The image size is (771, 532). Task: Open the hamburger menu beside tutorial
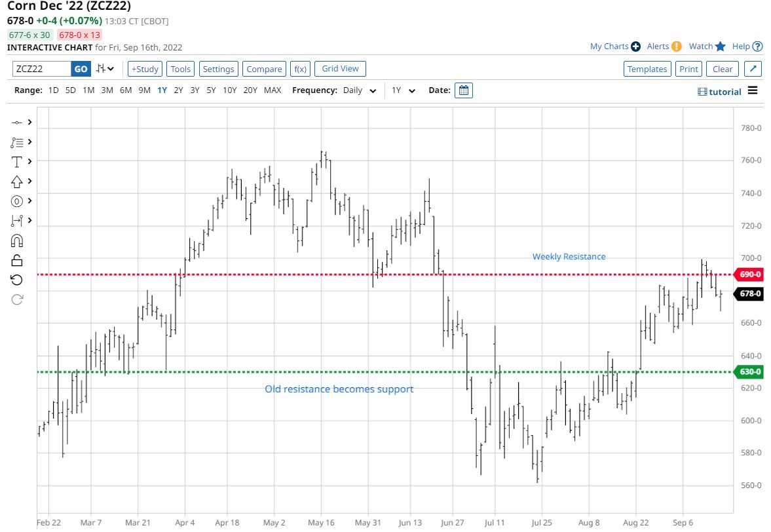click(x=753, y=90)
